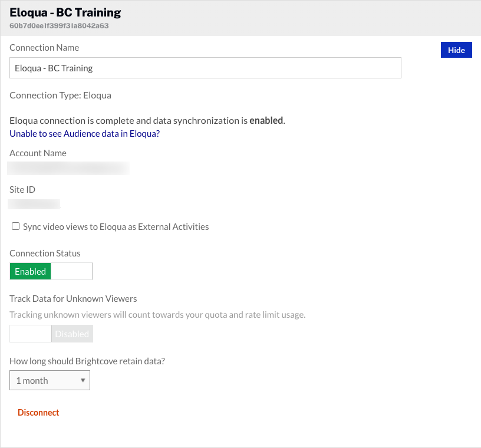Toggle the Connection Status Enabled switch
Image resolution: width=481 pixels, height=448 pixels.
point(51,271)
